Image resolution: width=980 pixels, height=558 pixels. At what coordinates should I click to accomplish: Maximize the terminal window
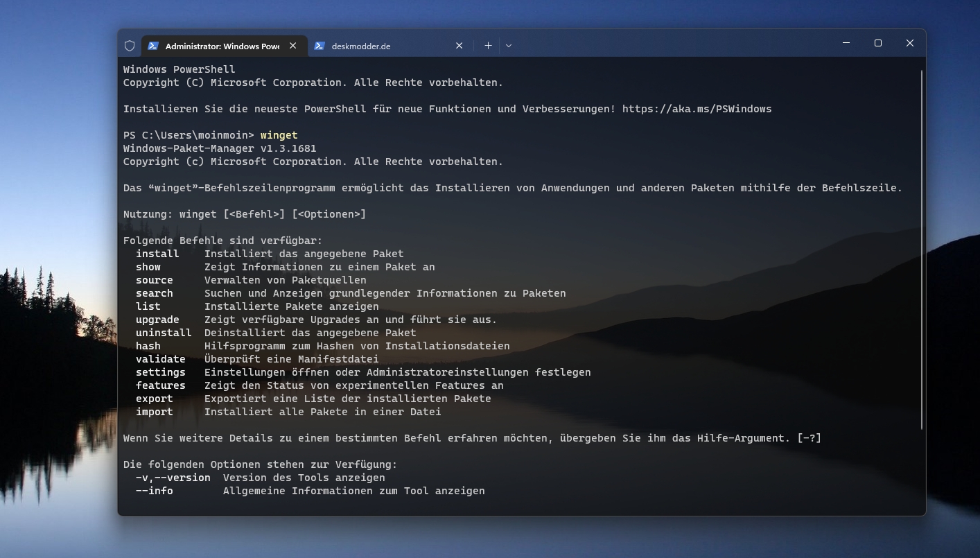pyautogui.click(x=878, y=43)
